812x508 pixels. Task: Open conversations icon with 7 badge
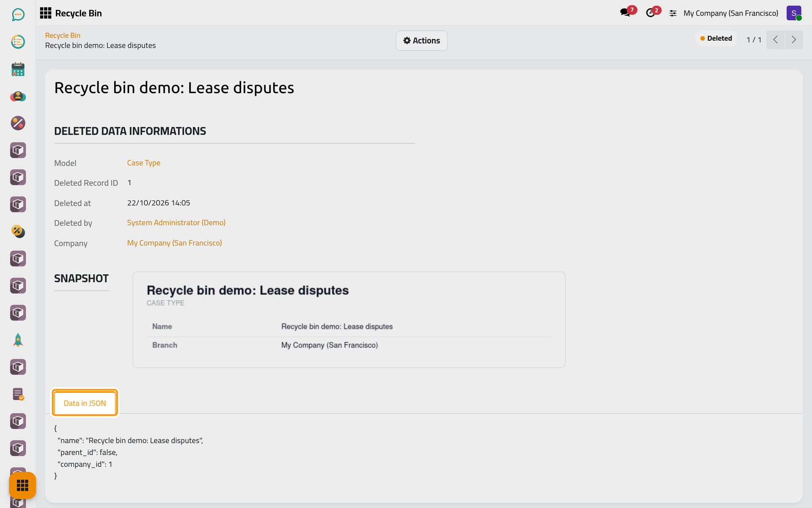[625, 13]
